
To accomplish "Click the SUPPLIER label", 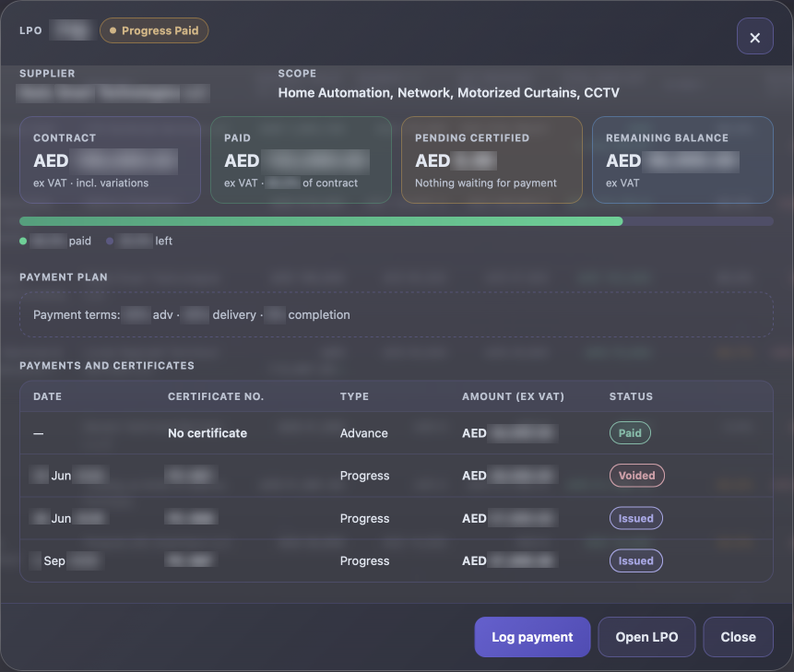I will pos(47,74).
